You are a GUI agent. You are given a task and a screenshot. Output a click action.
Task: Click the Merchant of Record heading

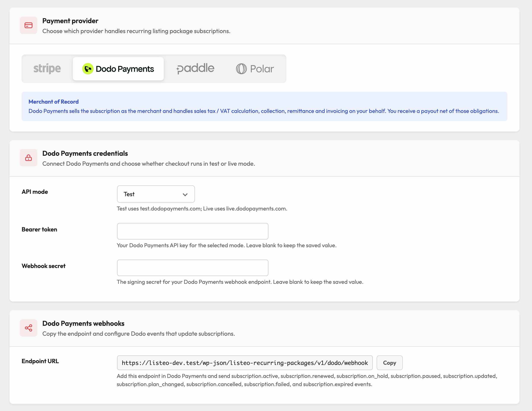(54, 102)
